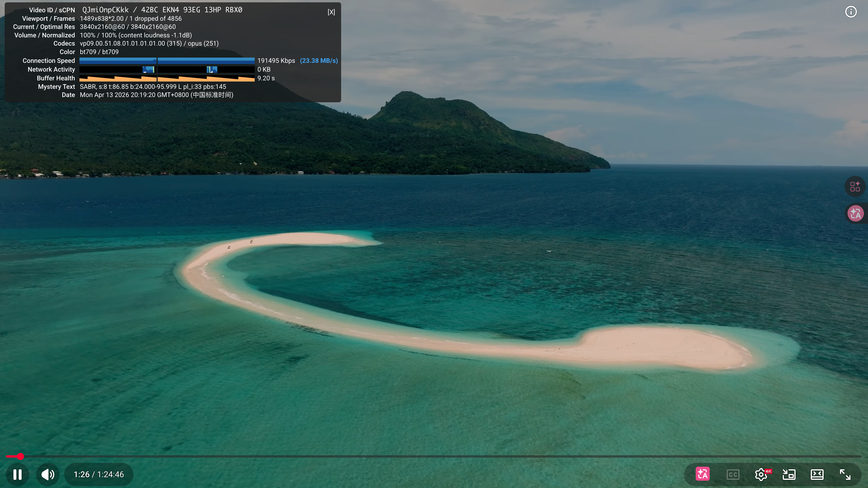
Task: Click the Video ID QJmiOnpCKkk text
Action: pos(105,10)
